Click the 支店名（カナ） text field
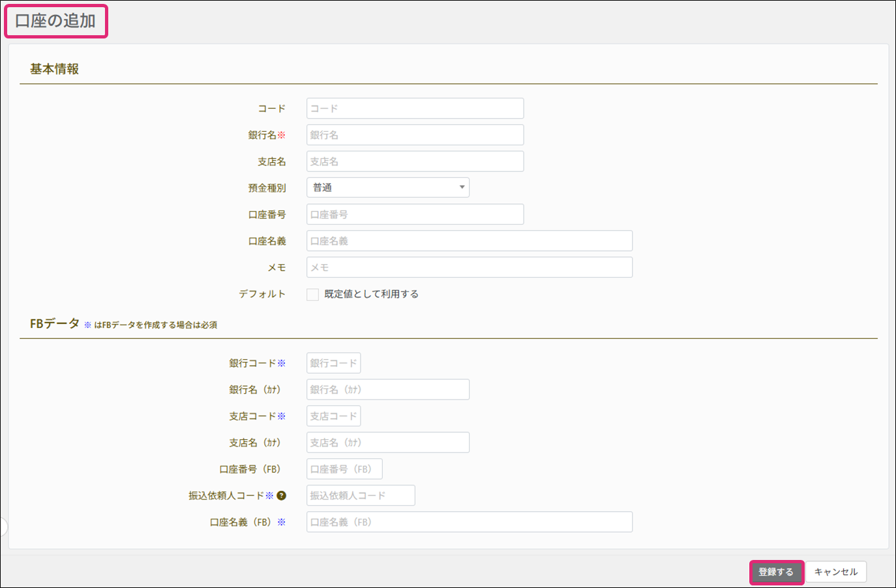This screenshot has height=588, width=896. click(x=387, y=443)
